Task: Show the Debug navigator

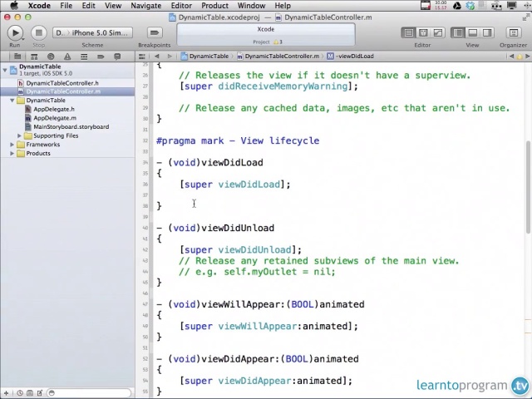Action: point(84,57)
